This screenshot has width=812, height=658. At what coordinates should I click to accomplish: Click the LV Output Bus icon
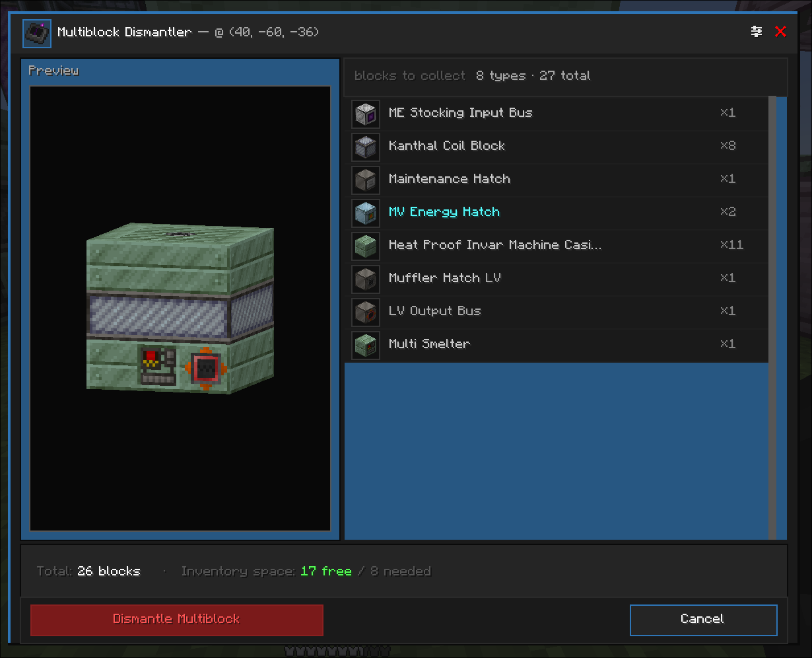[366, 312]
